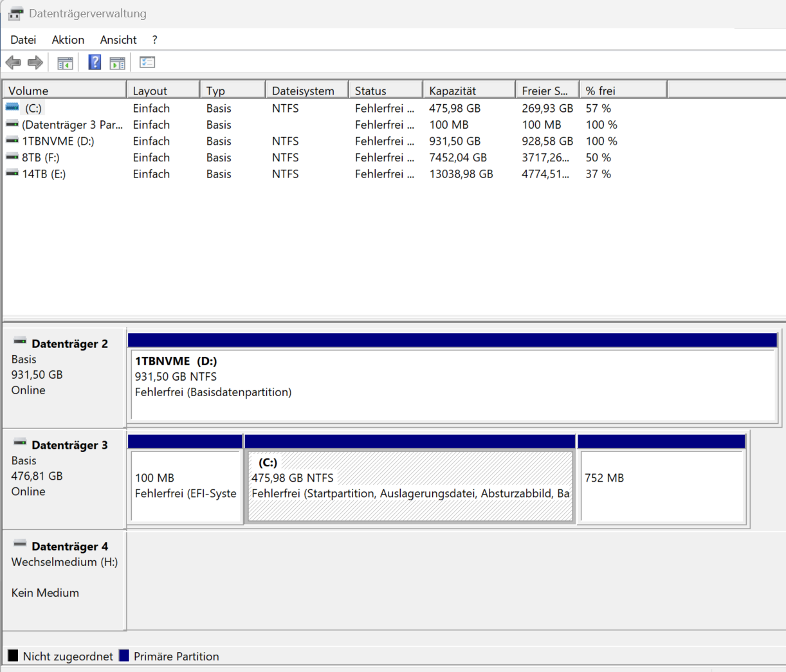
Task: Click the 476,81 GB size under Datenträger 3
Action: coord(37,477)
